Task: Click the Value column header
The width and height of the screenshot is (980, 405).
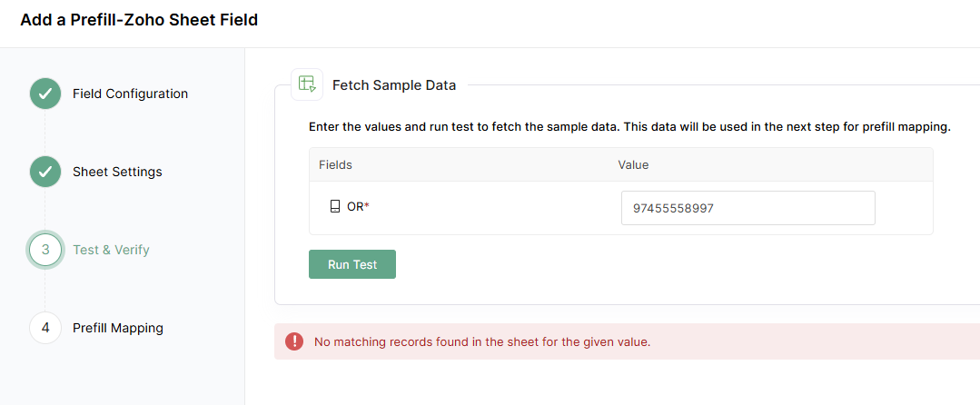Action: click(633, 164)
